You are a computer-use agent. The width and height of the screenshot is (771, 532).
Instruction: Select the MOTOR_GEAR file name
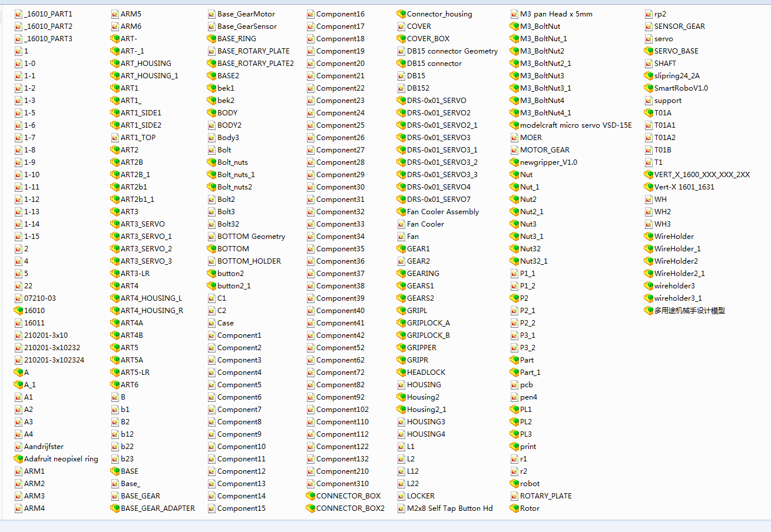point(545,150)
